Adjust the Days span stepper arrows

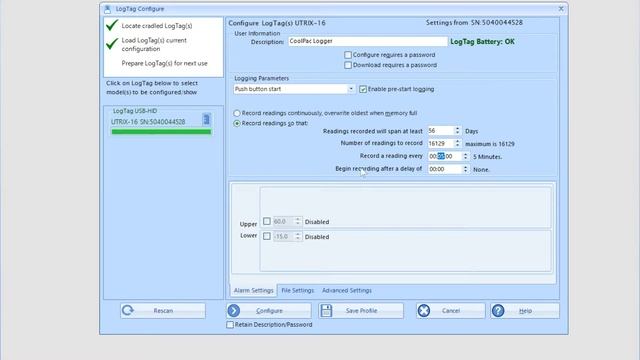tap(457, 131)
